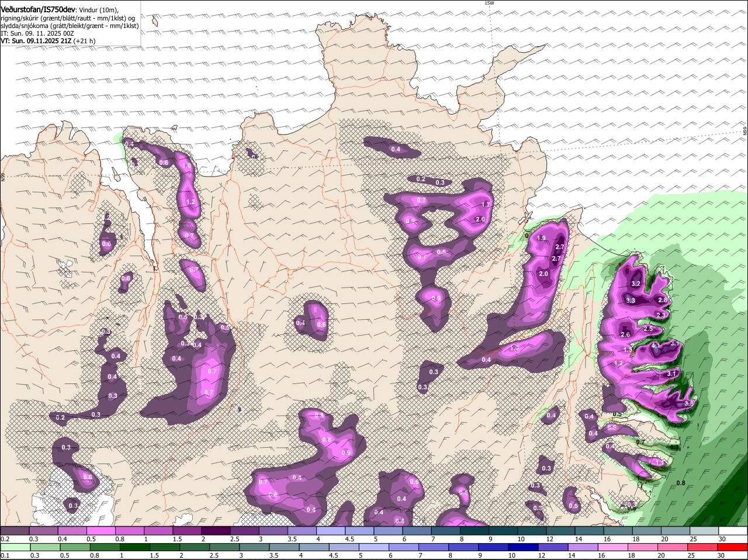Click bottom legend swatch between 3 and 3.5

[255, 547]
